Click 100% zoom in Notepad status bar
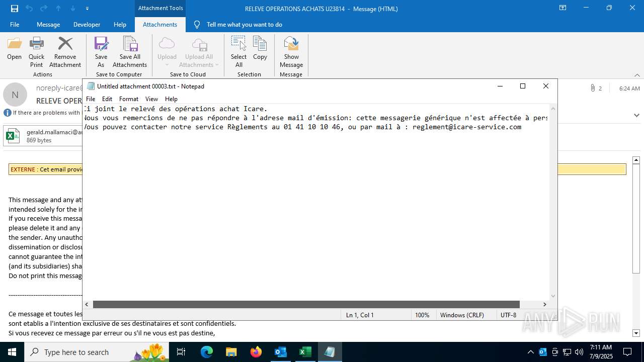Viewport: 644px width, 362px height. click(422, 315)
